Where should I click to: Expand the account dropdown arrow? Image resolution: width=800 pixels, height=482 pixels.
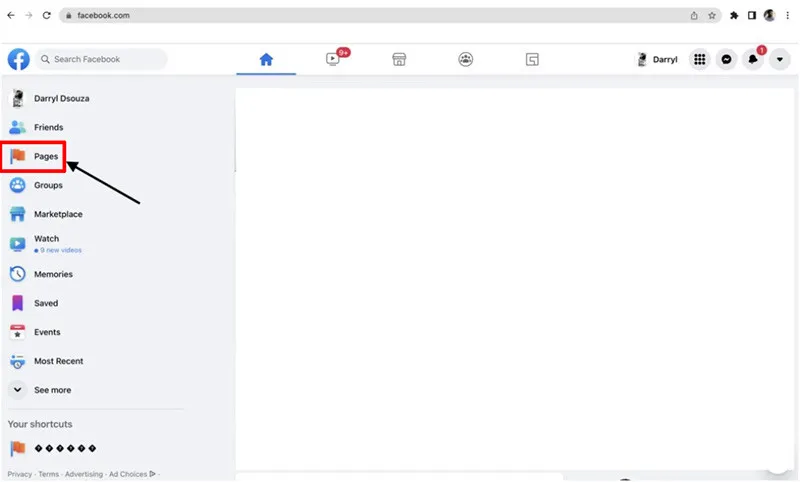pos(780,59)
